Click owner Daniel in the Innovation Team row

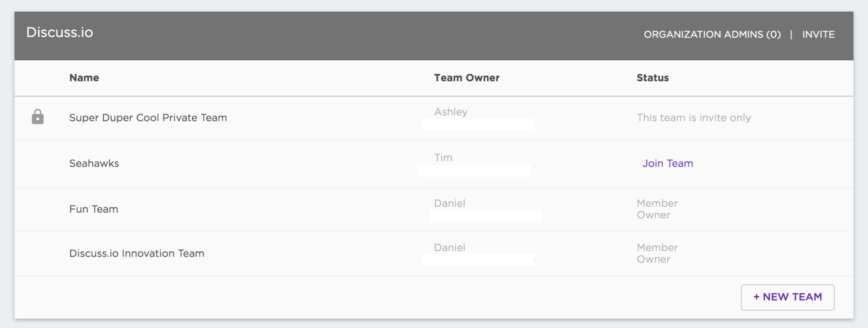point(449,248)
